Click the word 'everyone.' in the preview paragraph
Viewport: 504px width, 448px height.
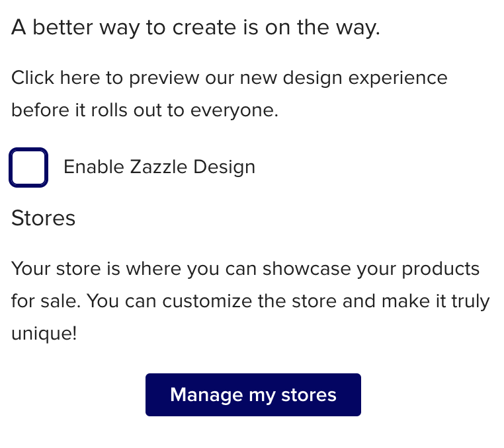234,111
